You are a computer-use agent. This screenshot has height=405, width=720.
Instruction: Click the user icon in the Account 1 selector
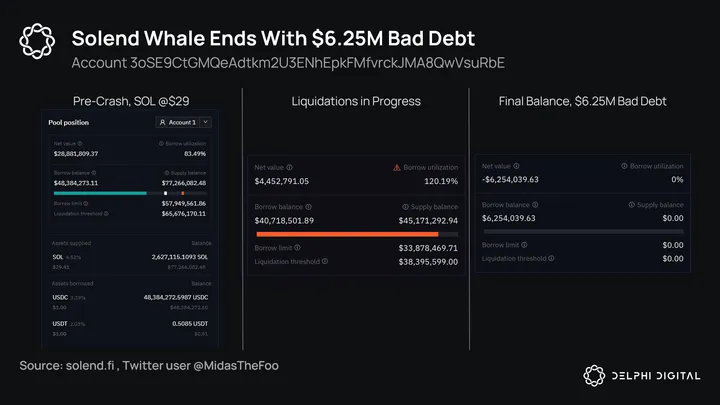[163, 122]
